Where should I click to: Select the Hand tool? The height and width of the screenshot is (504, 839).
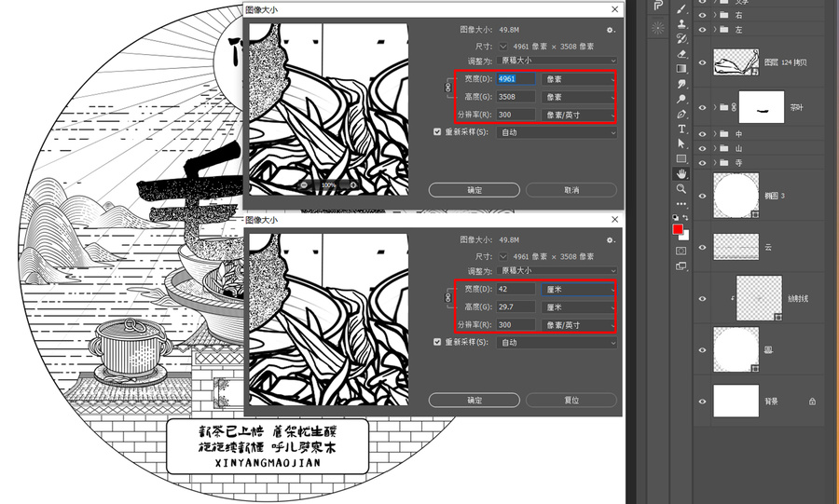[x=681, y=173]
